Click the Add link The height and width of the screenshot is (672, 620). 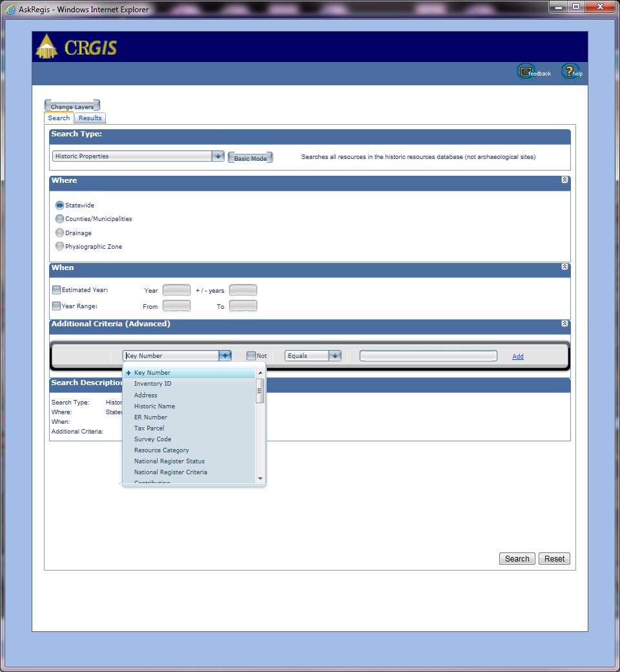[517, 356]
